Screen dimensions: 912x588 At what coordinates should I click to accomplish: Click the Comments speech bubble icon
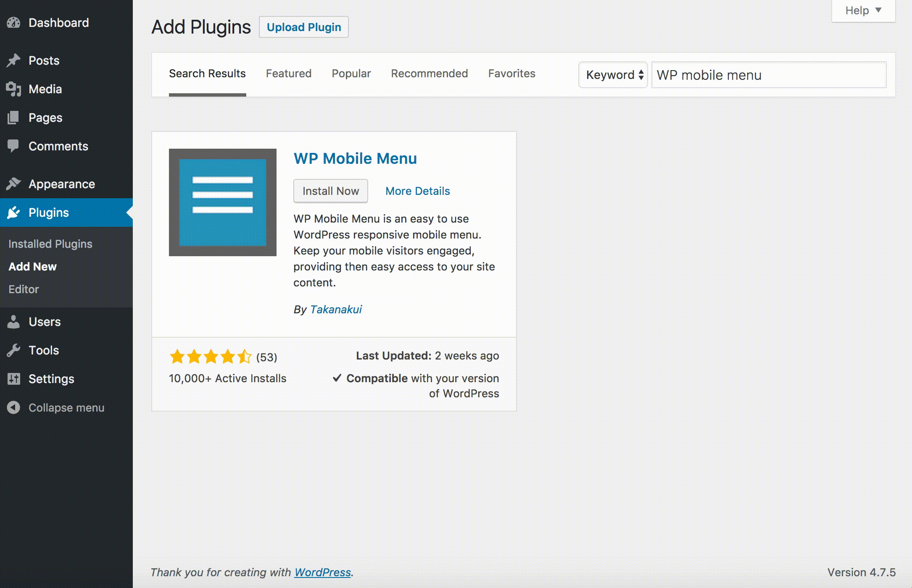[x=13, y=146]
